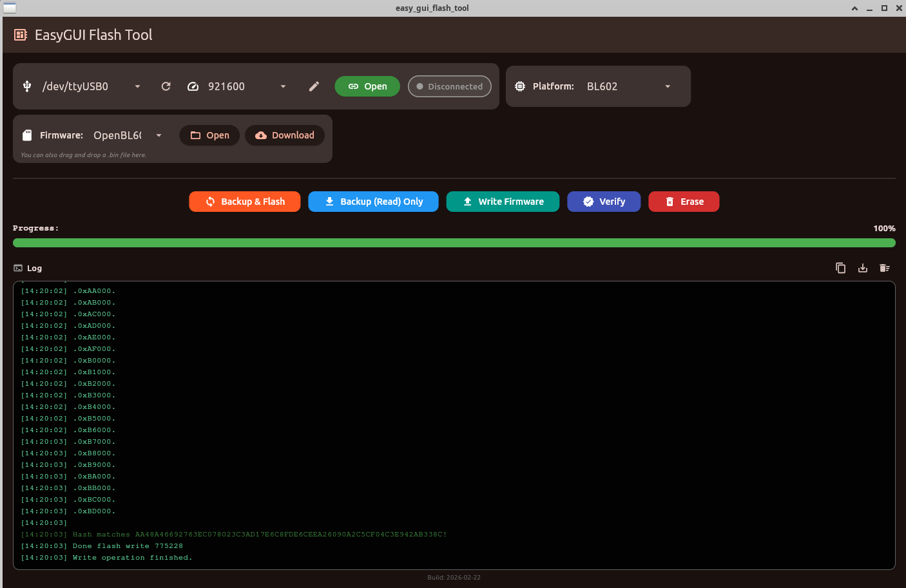This screenshot has width=906, height=588.
Task: Click the Write Firmware button
Action: [503, 202]
